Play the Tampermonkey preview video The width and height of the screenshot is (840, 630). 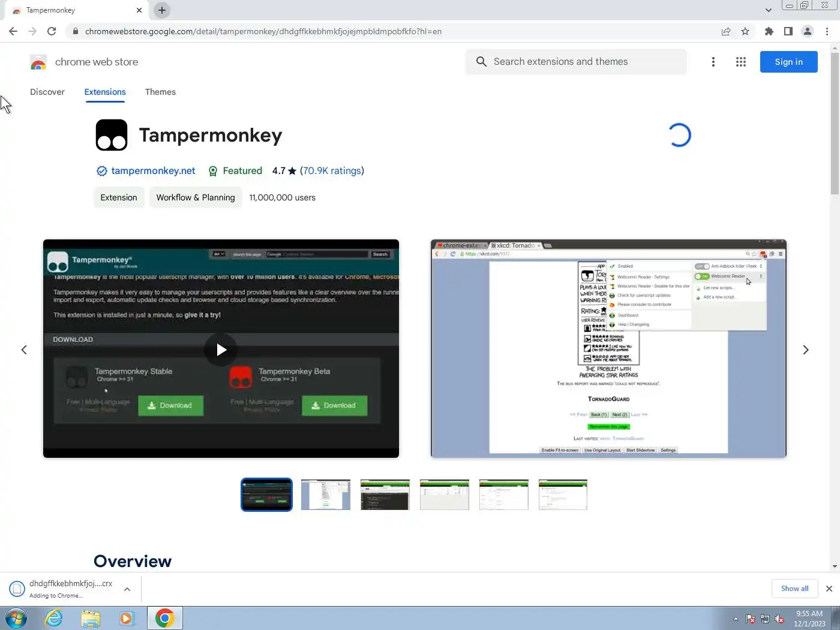221,349
